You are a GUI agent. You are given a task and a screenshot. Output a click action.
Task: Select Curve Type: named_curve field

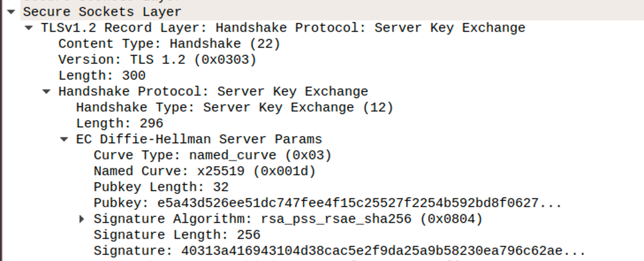(213, 156)
